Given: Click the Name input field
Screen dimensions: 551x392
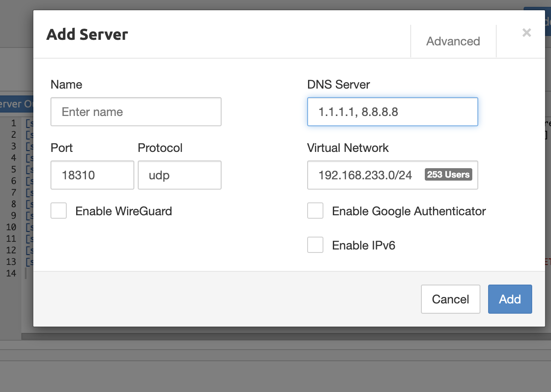Looking at the screenshot, I should click(136, 112).
